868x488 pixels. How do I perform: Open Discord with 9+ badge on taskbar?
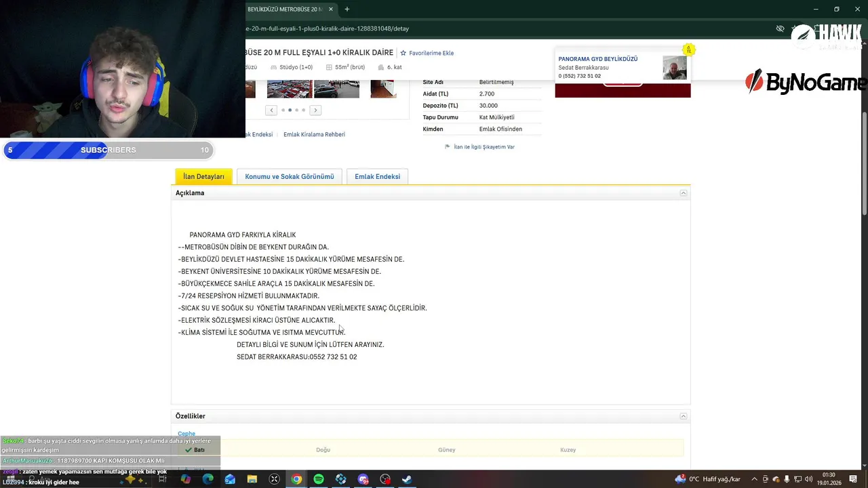363,479
